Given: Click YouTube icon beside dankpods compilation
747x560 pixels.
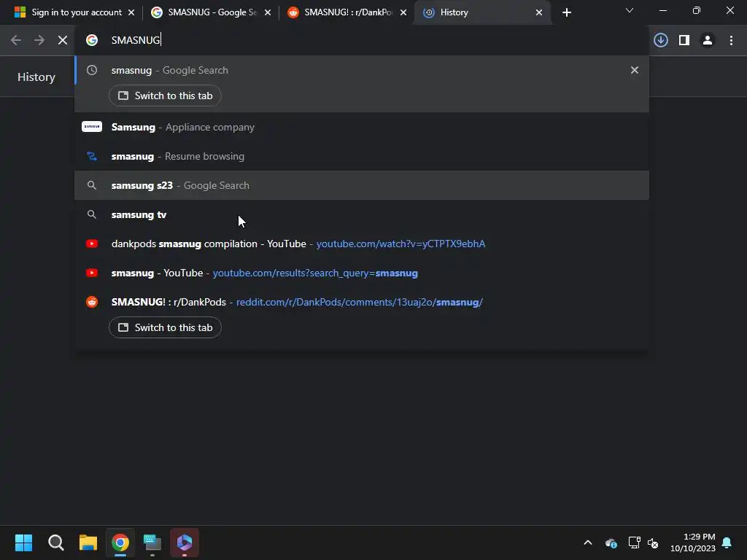Looking at the screenshot, I should click(x=92, y=244).
